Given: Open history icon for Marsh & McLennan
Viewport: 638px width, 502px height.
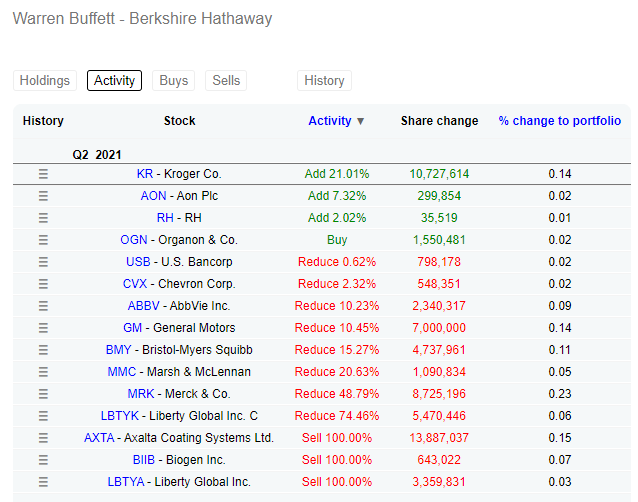Looking at the screenshot, I should pyautogui.click(x=43, y=372).
